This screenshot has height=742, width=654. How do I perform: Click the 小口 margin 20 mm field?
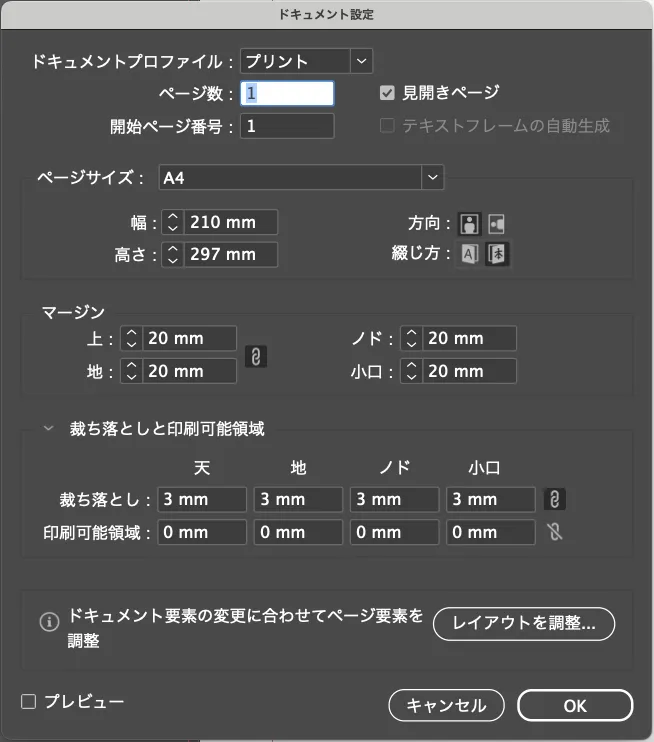tap(469, 371)
